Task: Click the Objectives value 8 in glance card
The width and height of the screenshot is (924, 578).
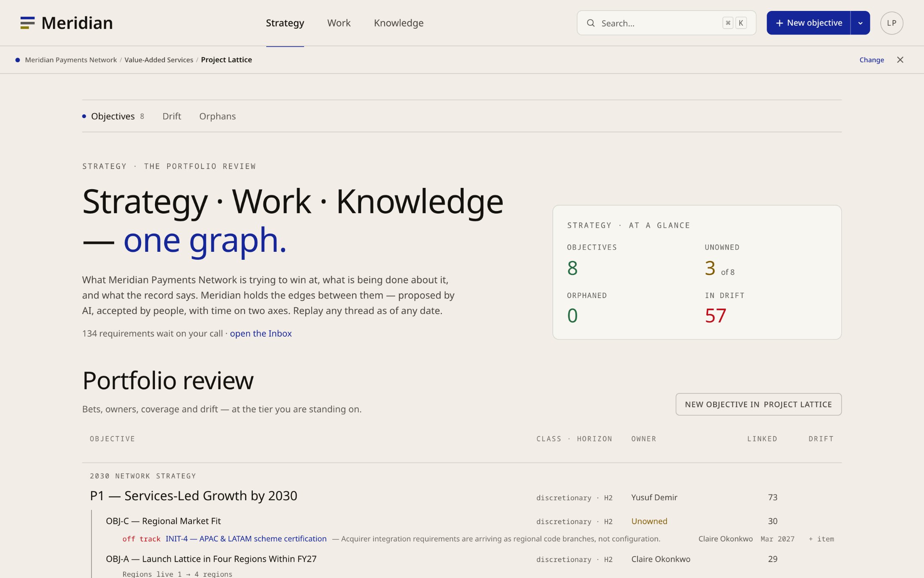Action: [x=572, y=268]
